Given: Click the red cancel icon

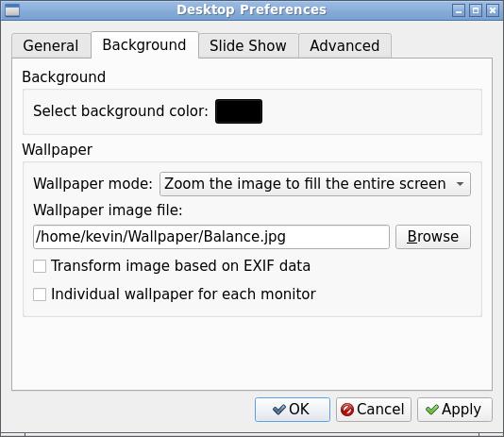Looking at the screenshot, I should point(346,410).
